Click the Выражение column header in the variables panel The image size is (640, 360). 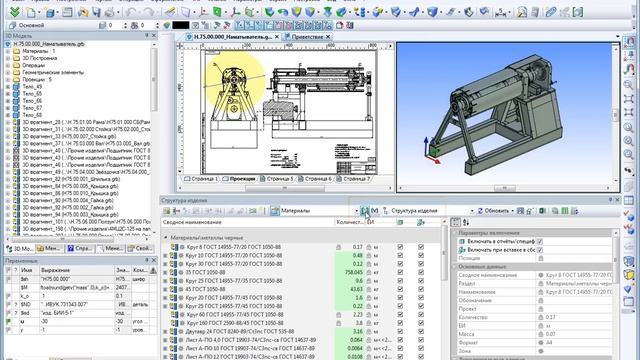pos(76,270)
